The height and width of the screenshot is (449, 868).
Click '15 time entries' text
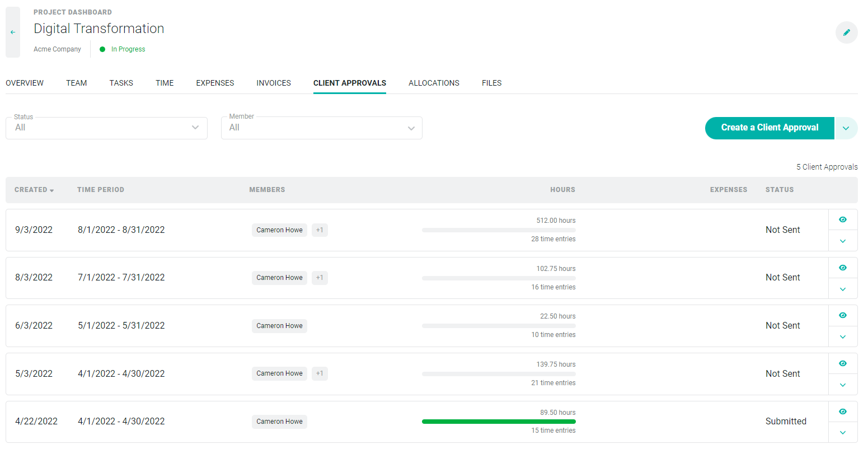tap(553, 431)
